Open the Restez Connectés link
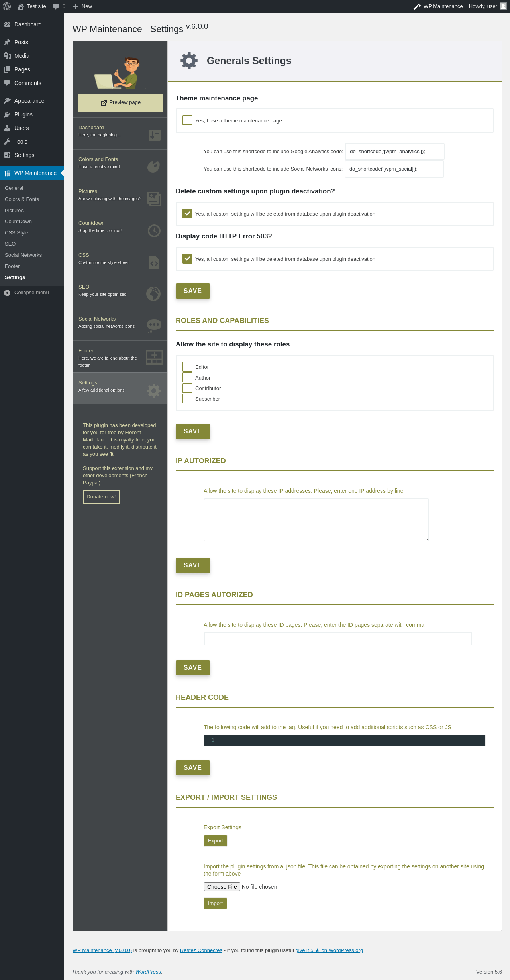Viewport: 510px width, 980px height. pos(201,950)
